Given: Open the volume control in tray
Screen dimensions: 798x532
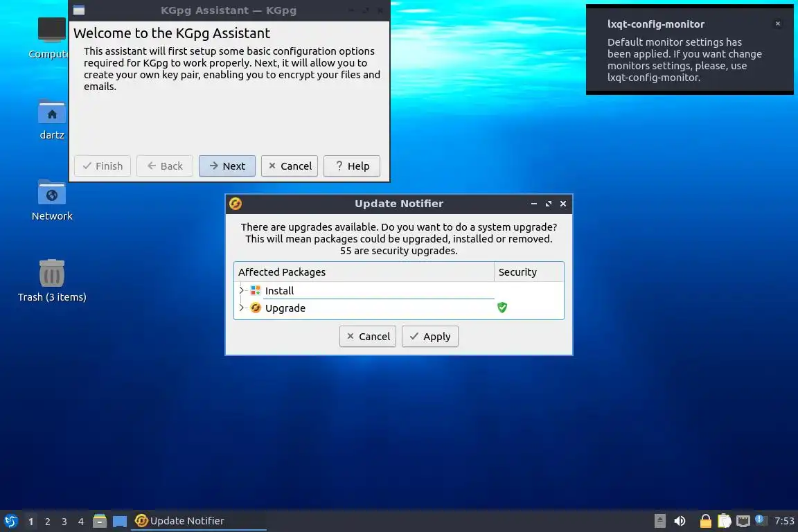Looking at the screenshot, I should [x=680, y=521].
